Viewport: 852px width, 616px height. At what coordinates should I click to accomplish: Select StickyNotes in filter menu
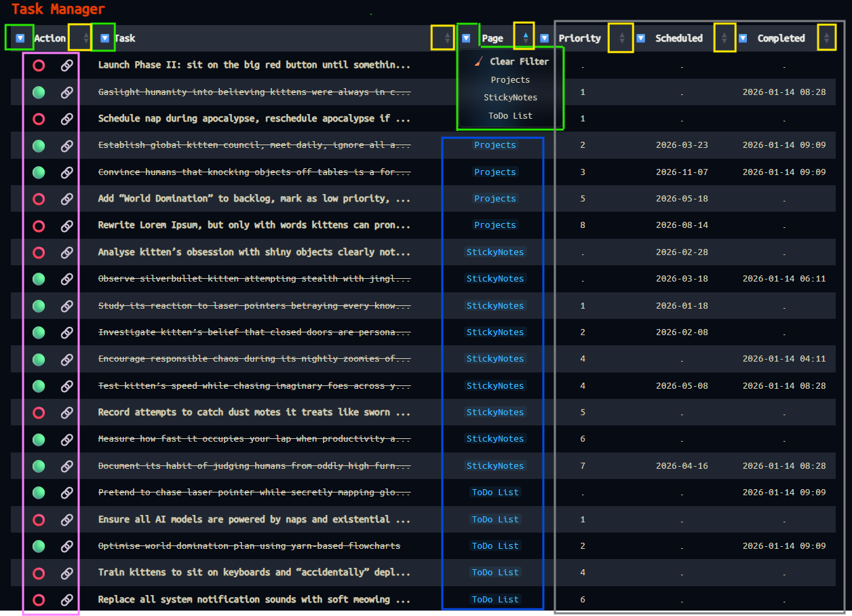(510, 98)
